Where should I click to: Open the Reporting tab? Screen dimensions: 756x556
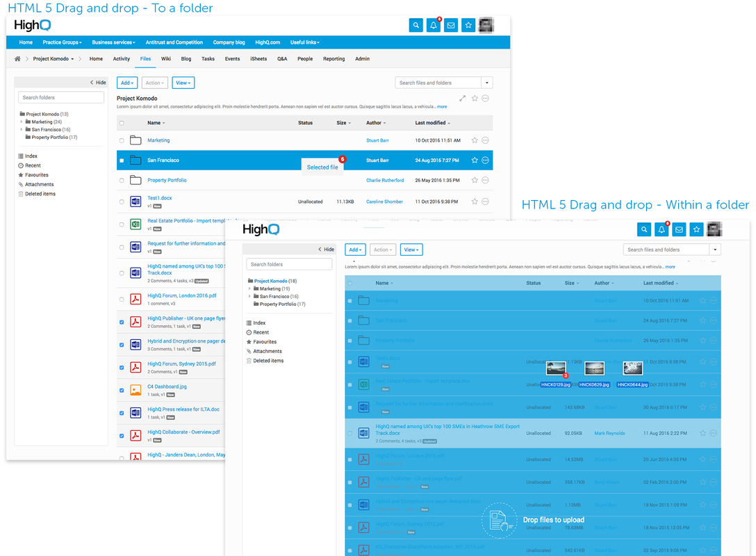click(x=334, y=59)
